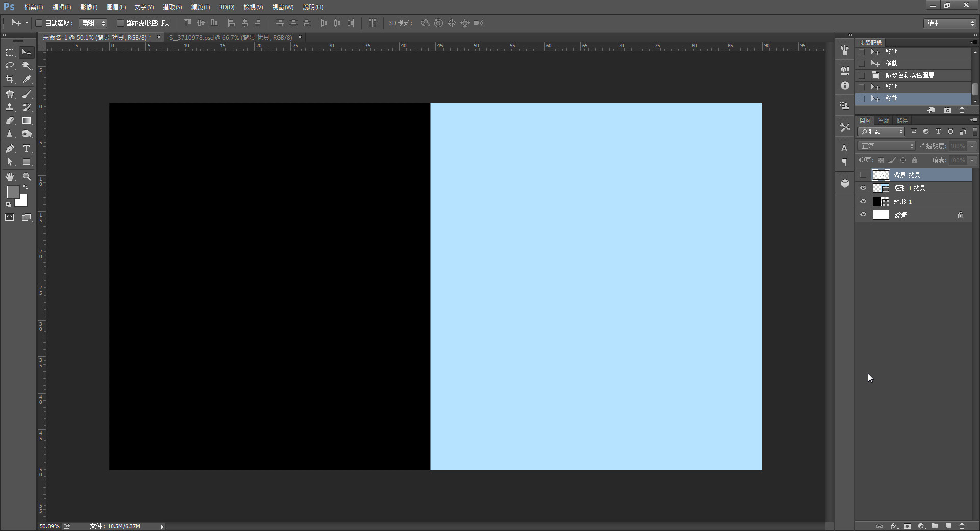Show the 背景 拷貝 layer

tap(863, 175)
